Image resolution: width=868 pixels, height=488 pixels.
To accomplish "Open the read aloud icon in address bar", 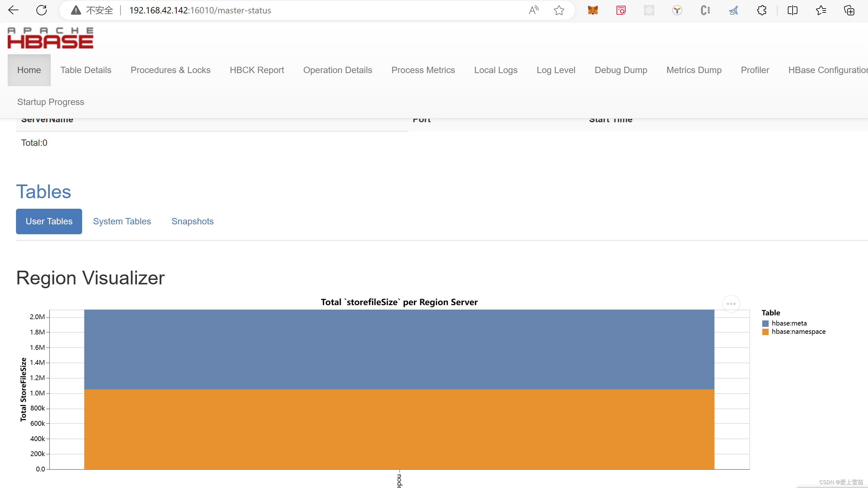I will click(534, 10).
